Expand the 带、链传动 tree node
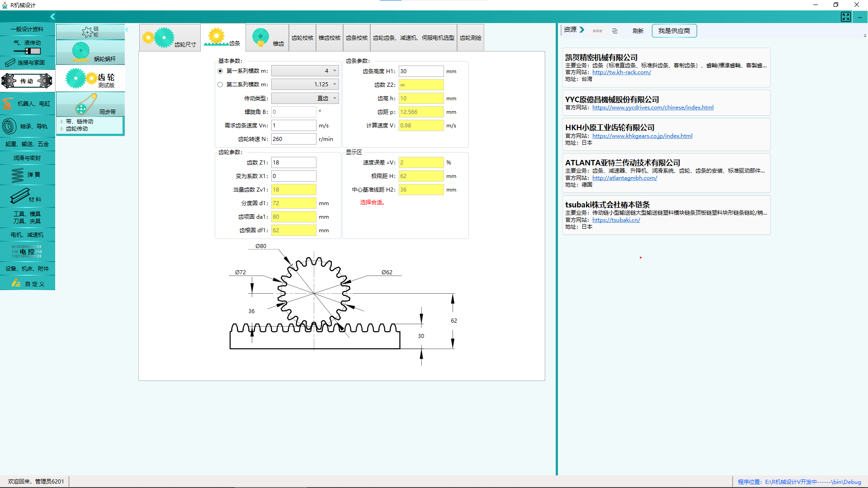The width and height of the screenshot is (868, 488). [62, 122]
